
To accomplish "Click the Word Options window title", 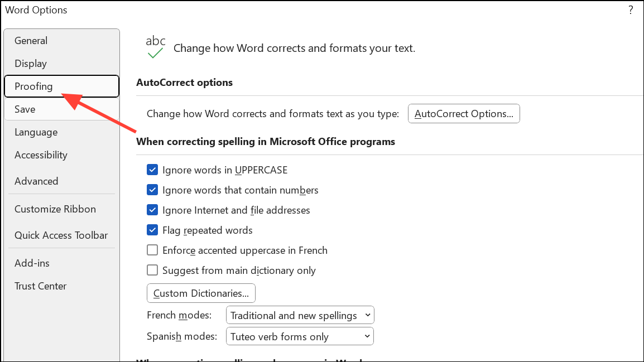I will (36, 10).
